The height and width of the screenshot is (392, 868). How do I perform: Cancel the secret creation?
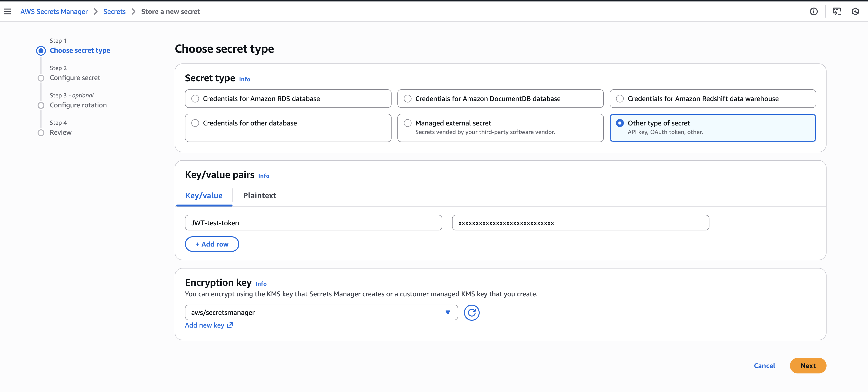coord(764,365)
